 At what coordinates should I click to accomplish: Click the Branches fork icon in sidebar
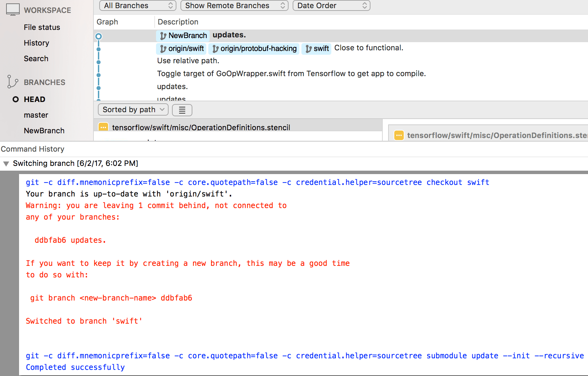click(13, 82)
